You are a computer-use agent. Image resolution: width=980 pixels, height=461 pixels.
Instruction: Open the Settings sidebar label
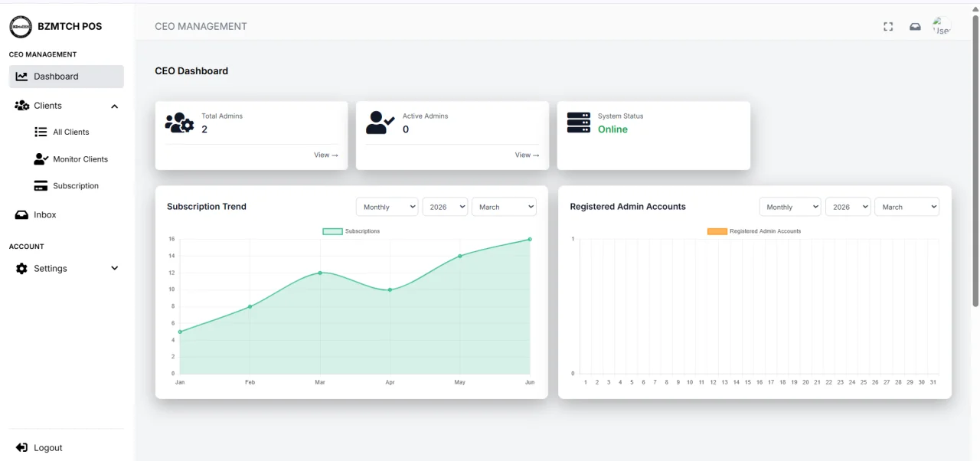51,269
